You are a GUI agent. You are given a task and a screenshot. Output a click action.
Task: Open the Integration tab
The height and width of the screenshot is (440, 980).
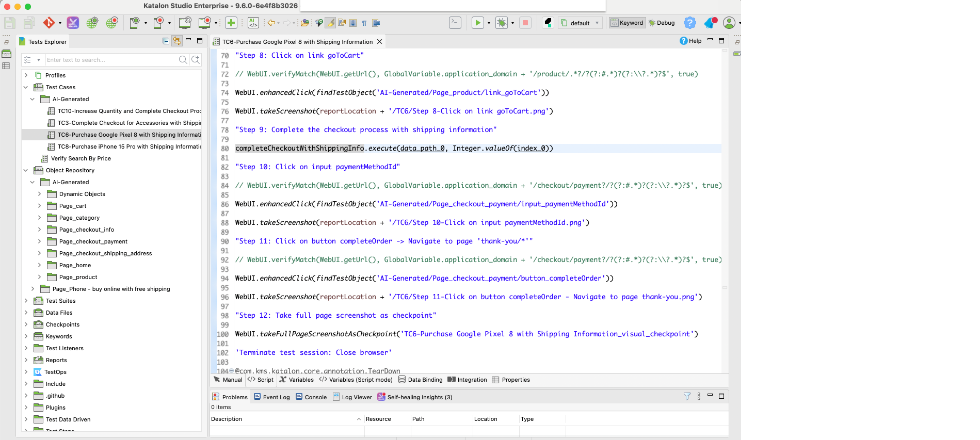point(468,380)
